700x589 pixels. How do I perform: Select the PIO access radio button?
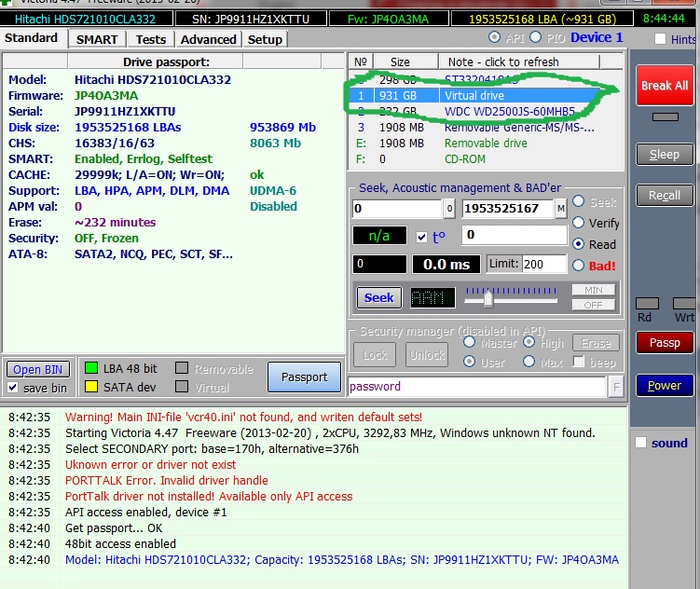[x=535, y=37]
